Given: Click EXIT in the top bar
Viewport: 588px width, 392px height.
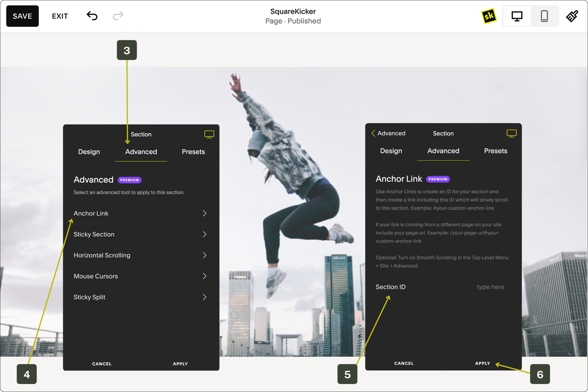Looking at the screenshot, I should pyautogui.click(x=60, y=16).
